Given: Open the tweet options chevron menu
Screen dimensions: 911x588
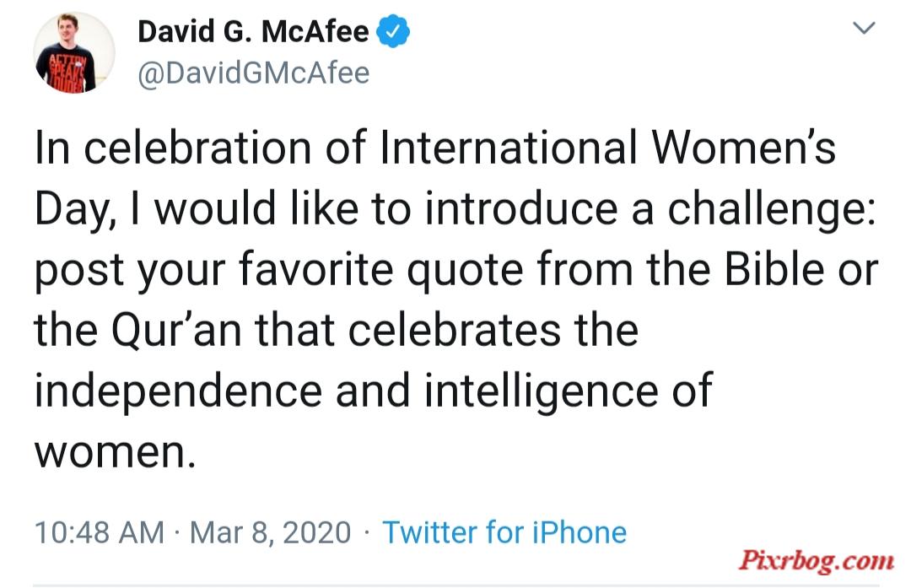Looking at the screenshot, I should pos(864,27).
